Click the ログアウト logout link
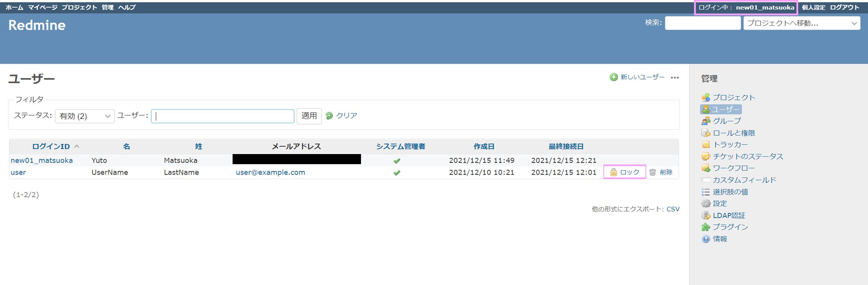Viewport: 868px width, 285px height. coord(844,7)
